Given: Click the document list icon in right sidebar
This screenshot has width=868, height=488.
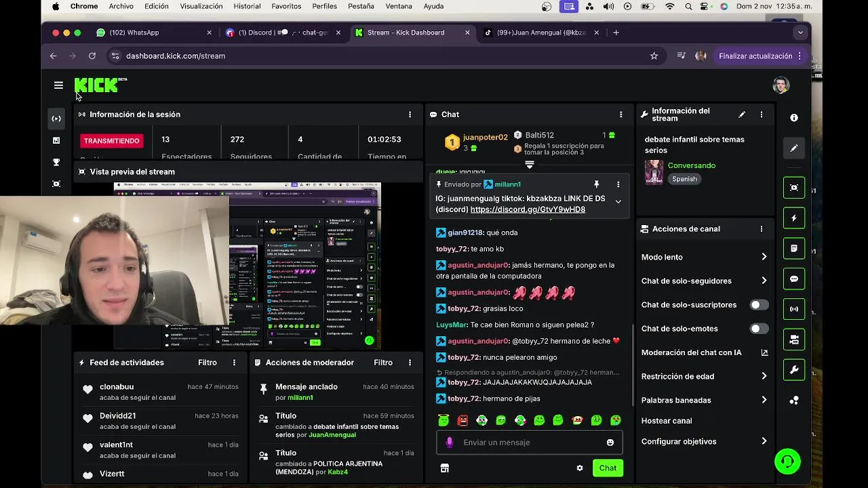Looking at the screenshot, I should 794,249.
